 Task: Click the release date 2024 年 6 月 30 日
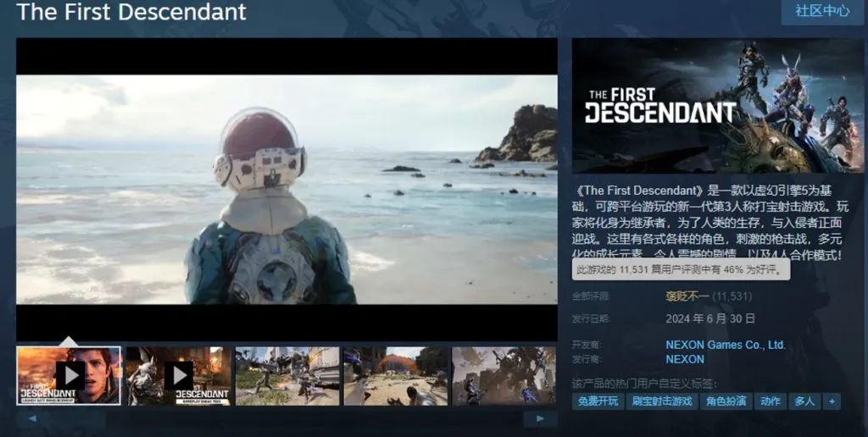(710, 318)
